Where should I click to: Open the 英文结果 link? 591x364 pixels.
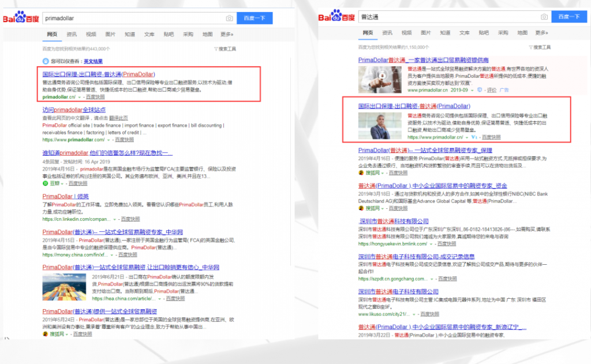tap(93, 60)
